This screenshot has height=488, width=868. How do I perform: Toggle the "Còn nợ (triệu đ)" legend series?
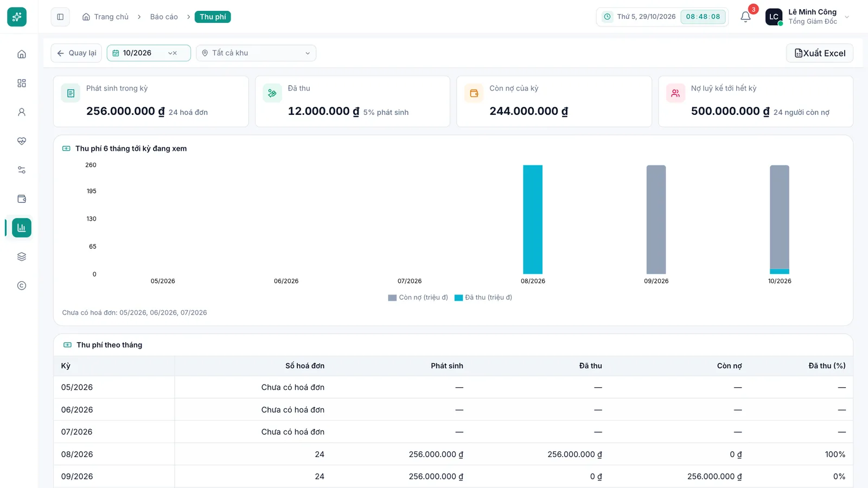(x=418, y=297)
